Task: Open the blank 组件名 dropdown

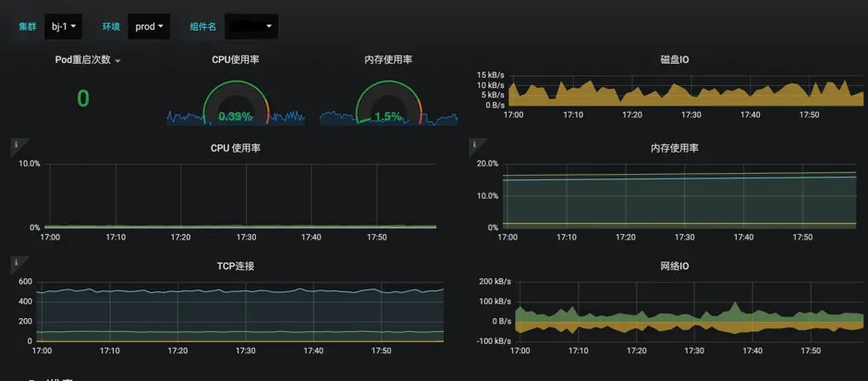Action: tap(251, 27)
